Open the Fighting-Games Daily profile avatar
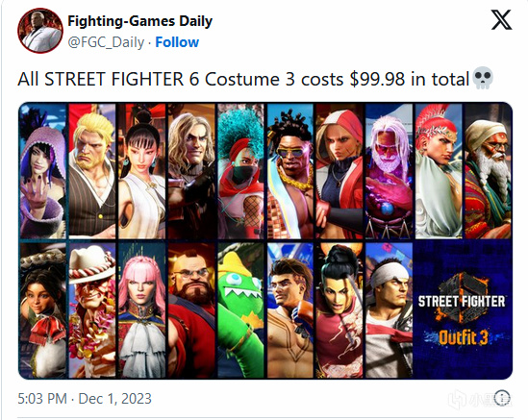The image size is (528, 420). tap(40, 31)
